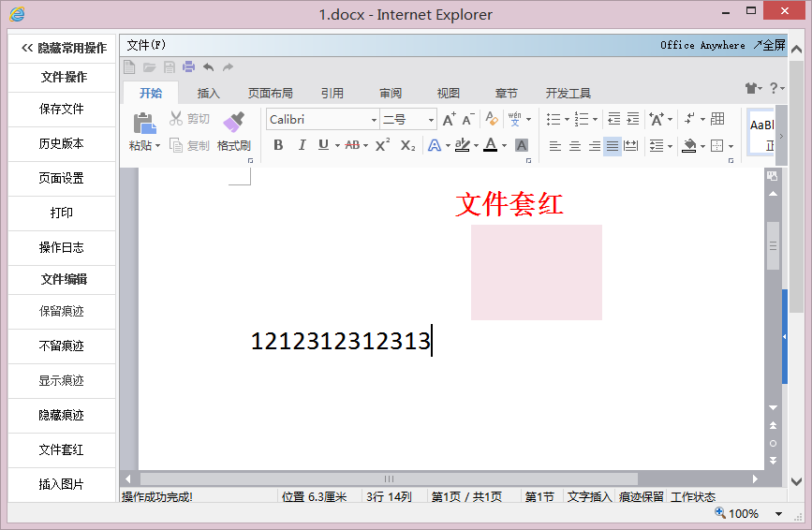This screenshot has height=530, width=812.
Task: Open the line spacing dropdown arrow
Action: tap(670, 146)
